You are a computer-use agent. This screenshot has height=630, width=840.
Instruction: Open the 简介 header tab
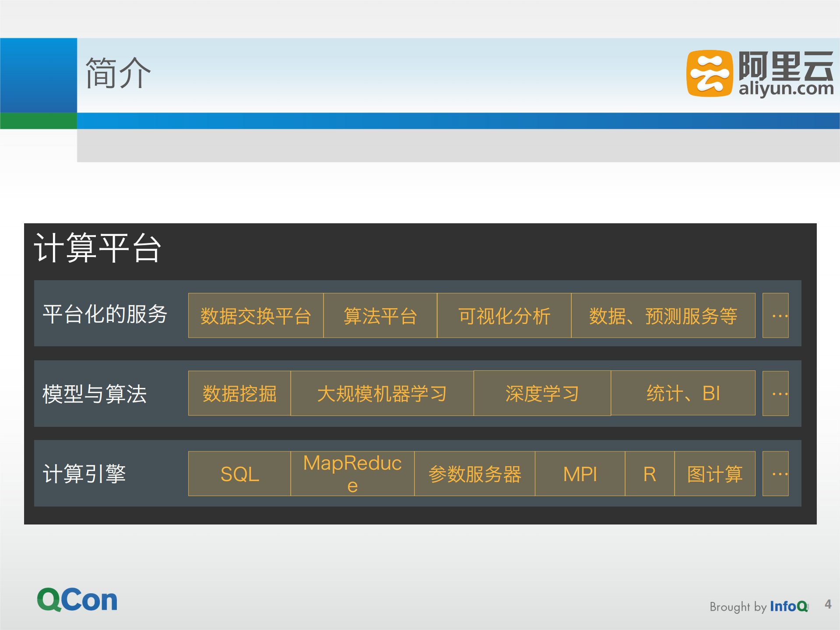pos(117,72)
